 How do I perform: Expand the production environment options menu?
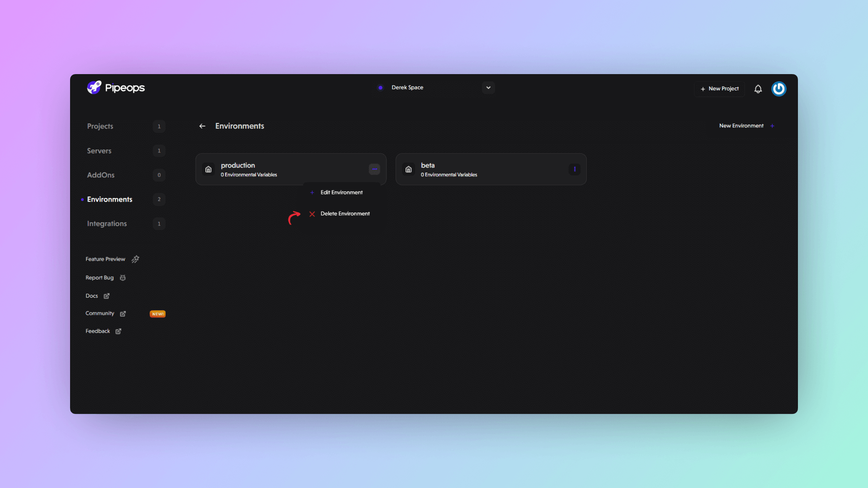point(374,169)
